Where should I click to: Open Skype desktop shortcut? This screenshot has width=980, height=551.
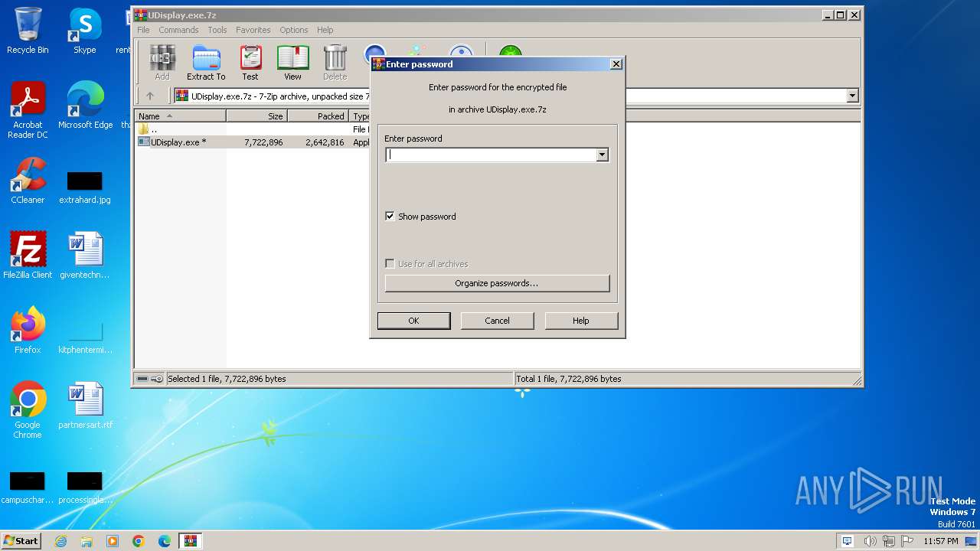pyautogui.click(x=85, y=31)
